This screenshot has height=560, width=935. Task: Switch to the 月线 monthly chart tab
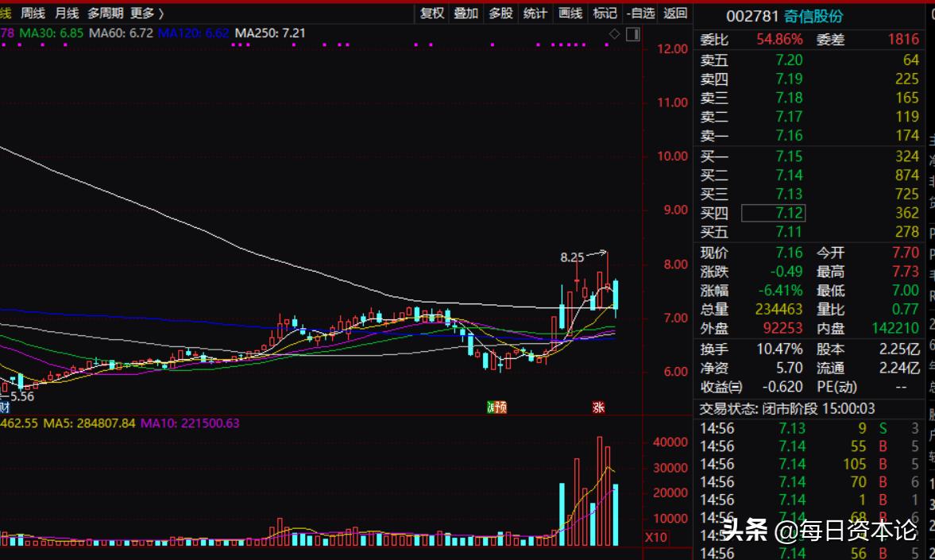click(66, 14)
